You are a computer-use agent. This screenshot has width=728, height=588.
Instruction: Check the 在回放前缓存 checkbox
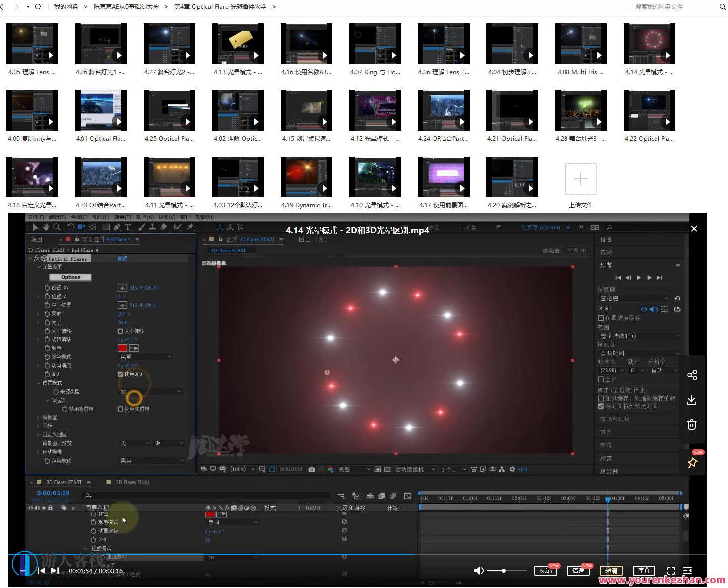(x=601, y=318)
